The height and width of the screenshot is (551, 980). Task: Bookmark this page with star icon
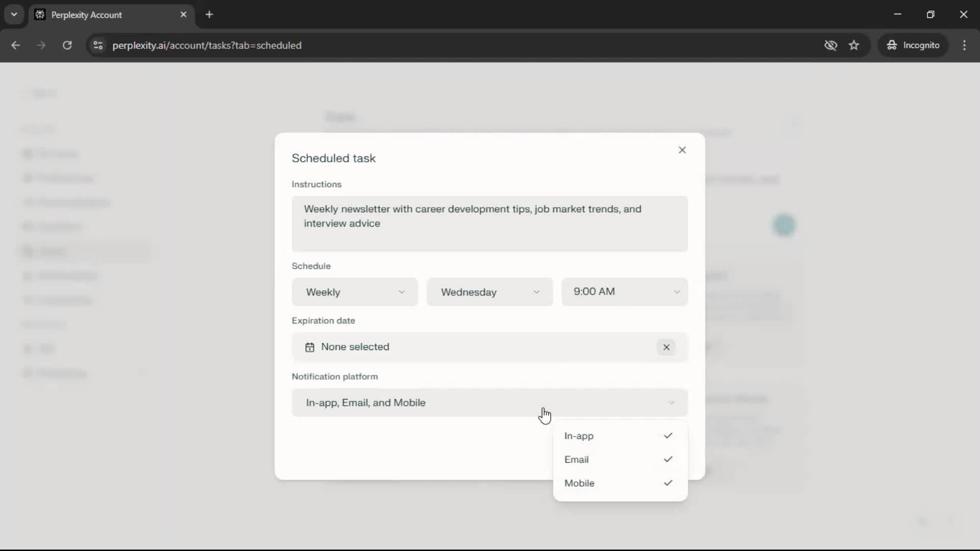pos(854,45)
